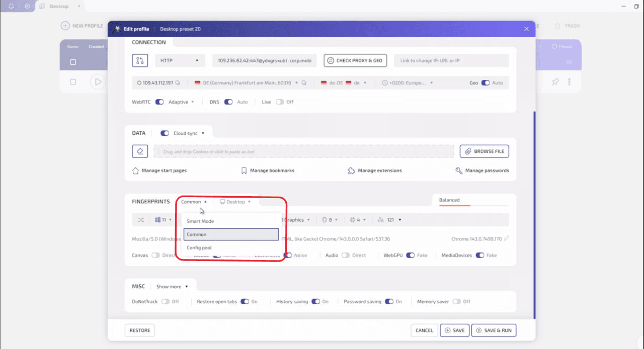Screen dimensions: 644x349
Task: Open Trash in the main window
Action: coord(568,26)
